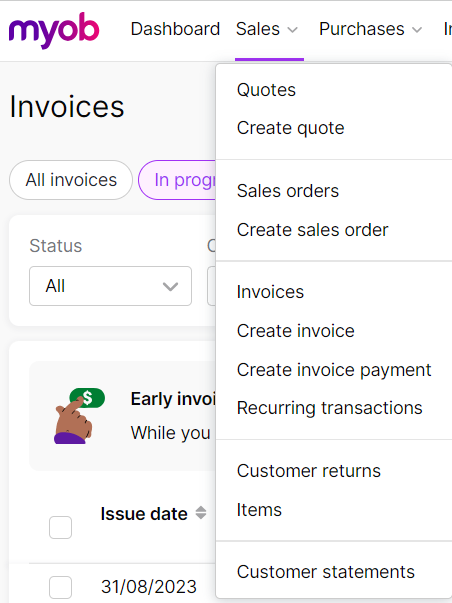Open the Status filter dropdown
Viewport: 452px width, 603px height.
point(110,286)
